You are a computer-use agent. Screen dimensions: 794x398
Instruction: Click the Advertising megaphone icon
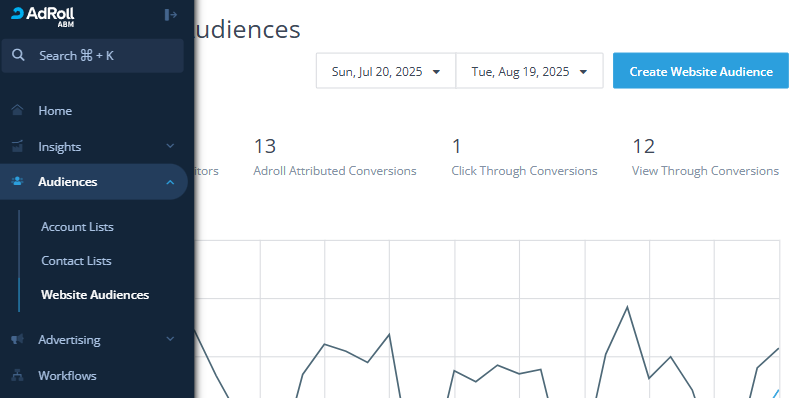tap(17, 339)
